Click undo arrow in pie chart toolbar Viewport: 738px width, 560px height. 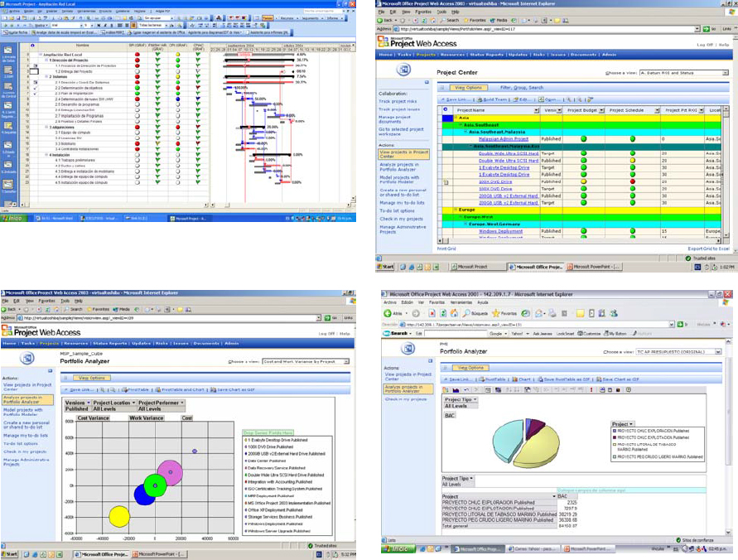point(467,389)
